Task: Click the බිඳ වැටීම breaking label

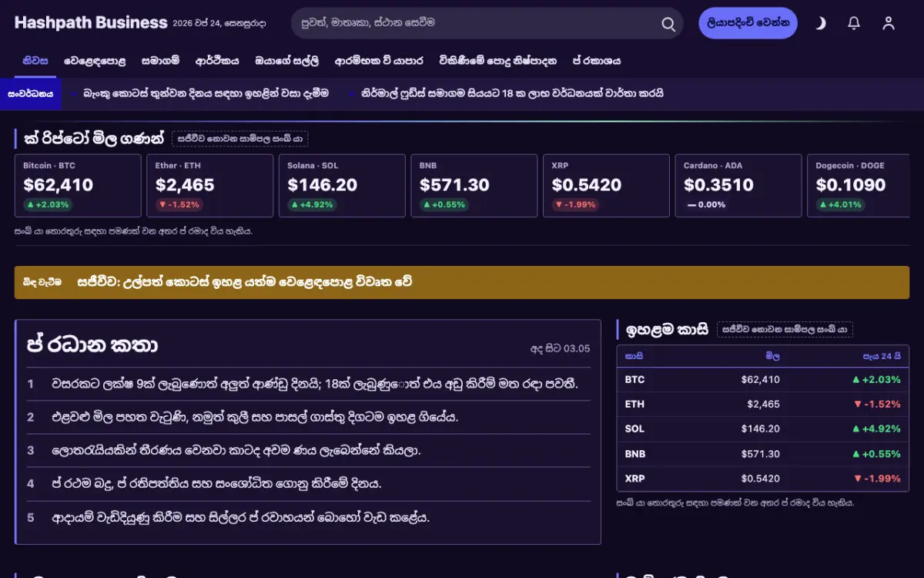Action: tap(42, 282)
